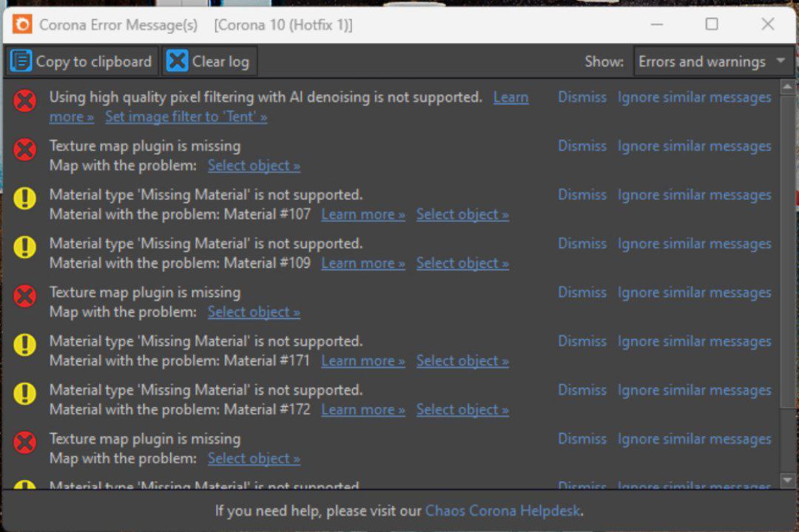Ignore similar messages for Material #107 warning

coord(694,195)
